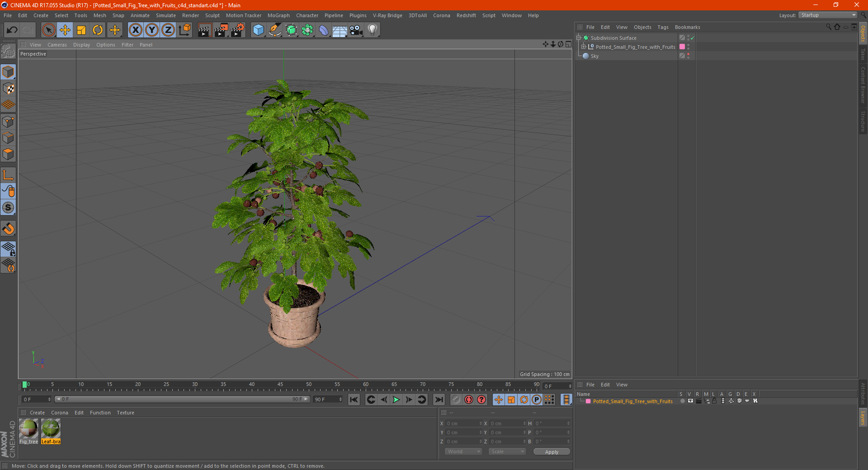Click frame 45 on the timeline ruler
This screenshot has height=470, width=868.
pos(280,385)
